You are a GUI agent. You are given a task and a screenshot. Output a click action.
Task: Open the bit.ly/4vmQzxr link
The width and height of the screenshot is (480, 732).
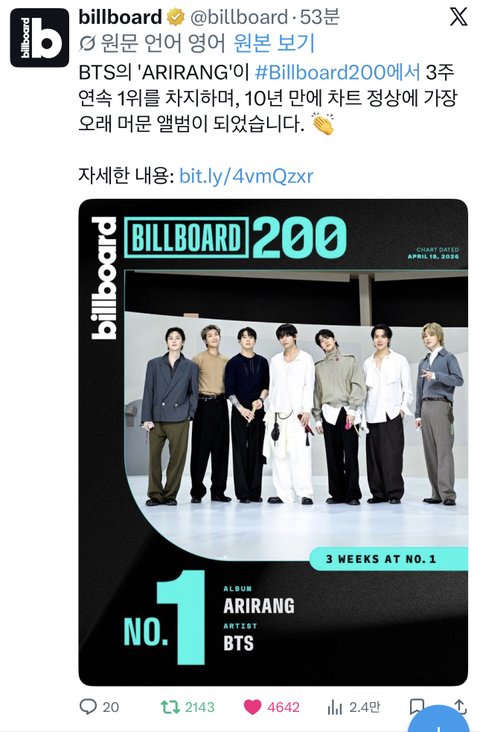[x=246, y=176]
